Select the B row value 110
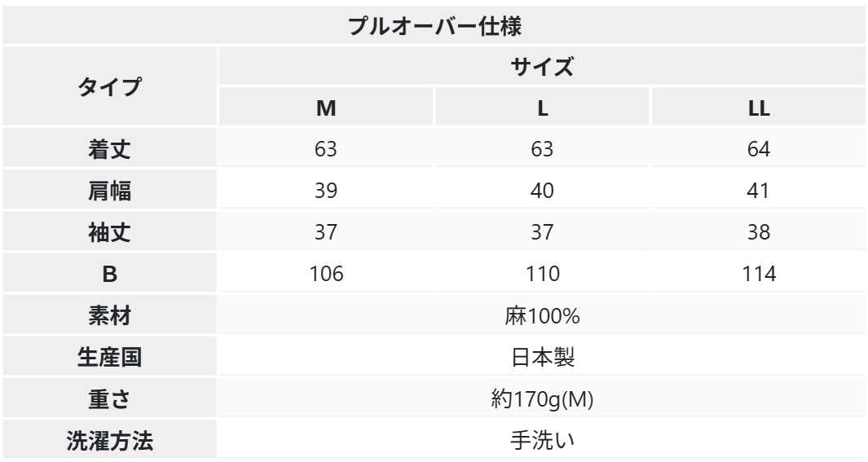868x462 pixels. point(541,275)
